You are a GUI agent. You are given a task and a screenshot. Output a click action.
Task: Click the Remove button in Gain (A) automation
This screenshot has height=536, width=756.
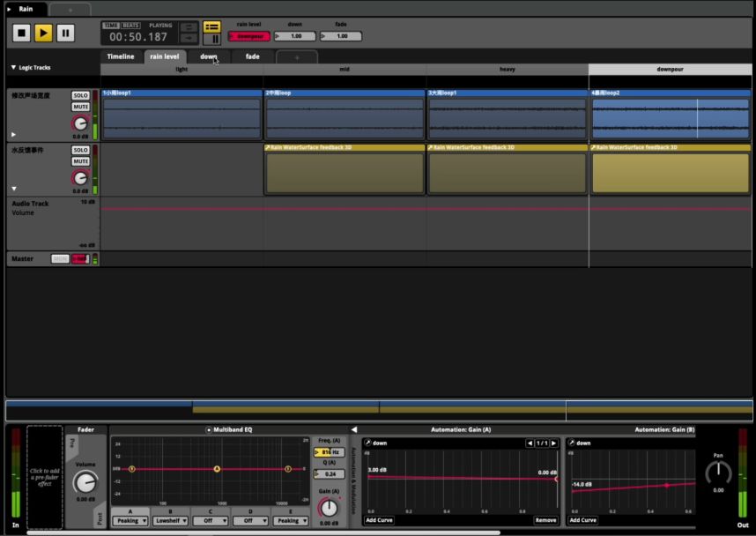pyautogui.click(x=545, y=520)
